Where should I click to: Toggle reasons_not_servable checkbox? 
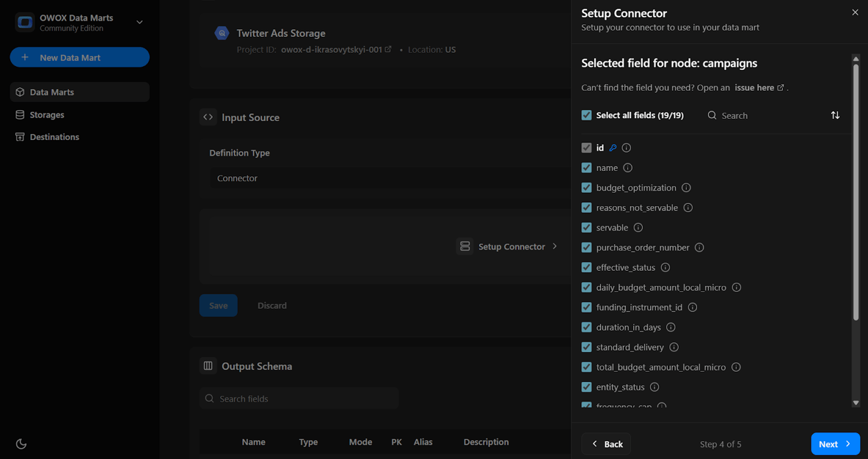[x=587, y=207]
